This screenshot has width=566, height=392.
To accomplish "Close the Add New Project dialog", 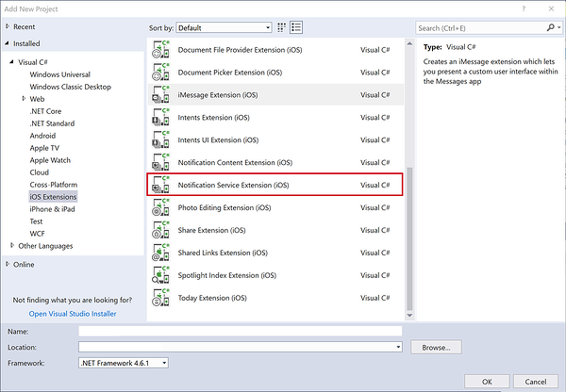I will 551,8.
